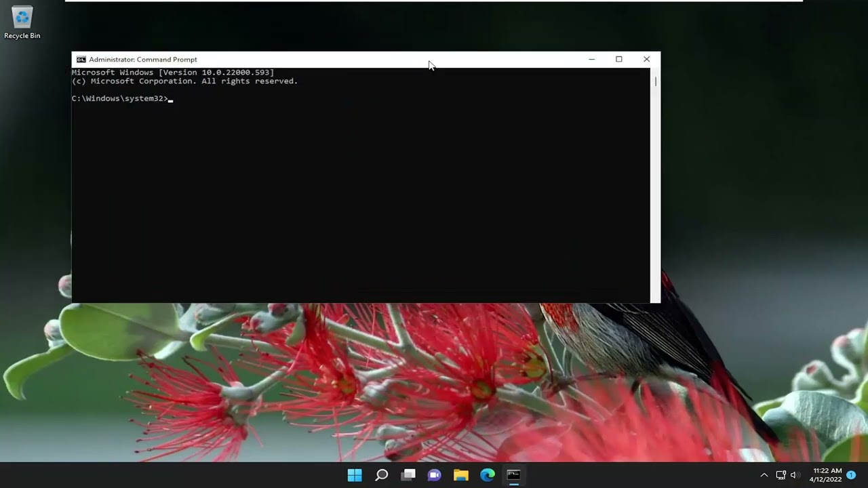Select the Command Prompt taskbar icon
The image size is (868, 488).
[514, 475]
